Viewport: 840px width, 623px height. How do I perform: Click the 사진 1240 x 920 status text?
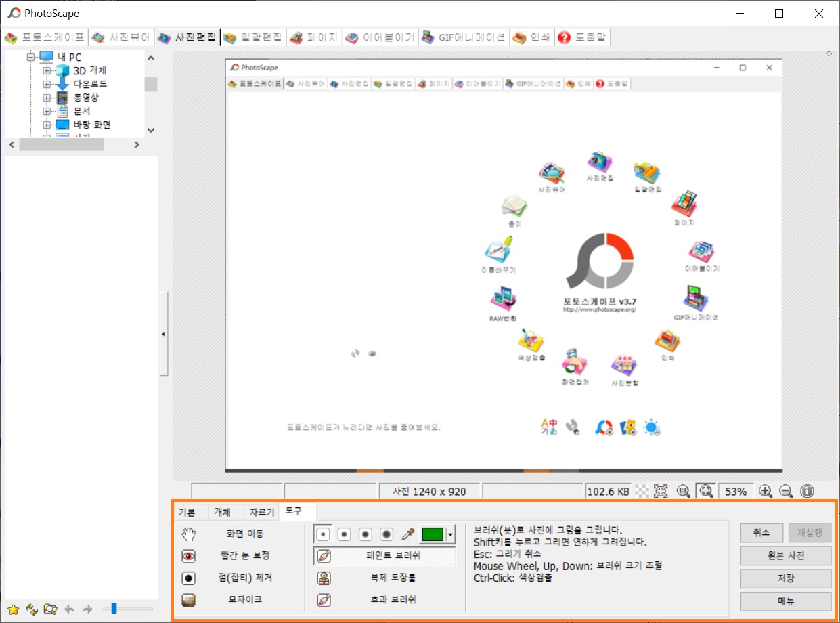point(429,492)
